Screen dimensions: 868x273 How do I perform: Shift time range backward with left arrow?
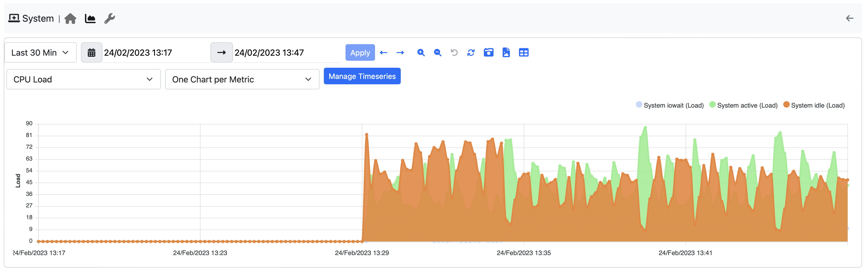tap(383, 52)
